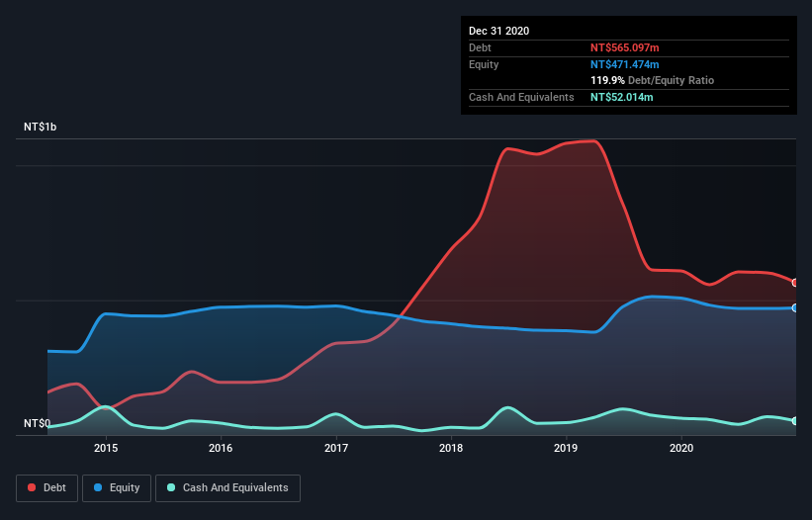Click the Dec 31 2020 tooltip date

pyautogui.click(x=499, y=31)
